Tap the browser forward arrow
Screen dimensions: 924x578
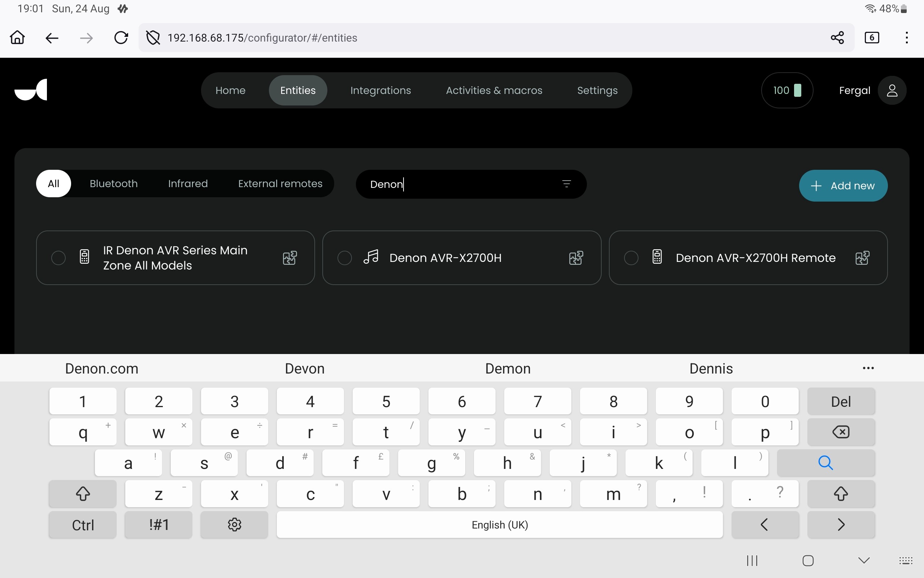87,38
